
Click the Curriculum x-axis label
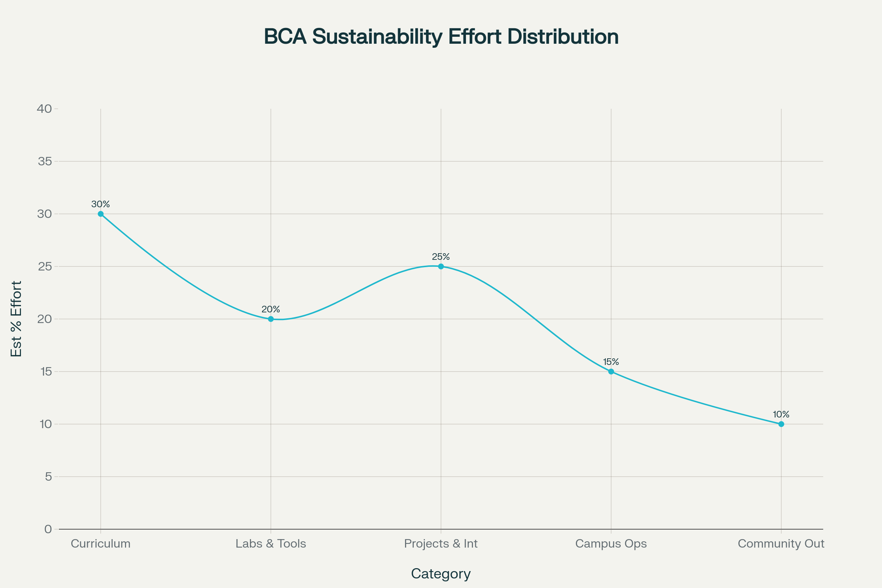(100, 544)
